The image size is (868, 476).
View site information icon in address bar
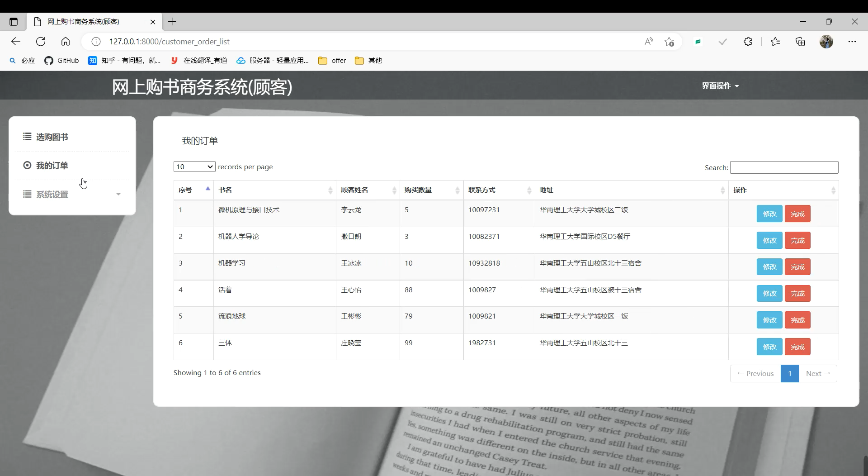pyautogui.click(x=96, y=42)
